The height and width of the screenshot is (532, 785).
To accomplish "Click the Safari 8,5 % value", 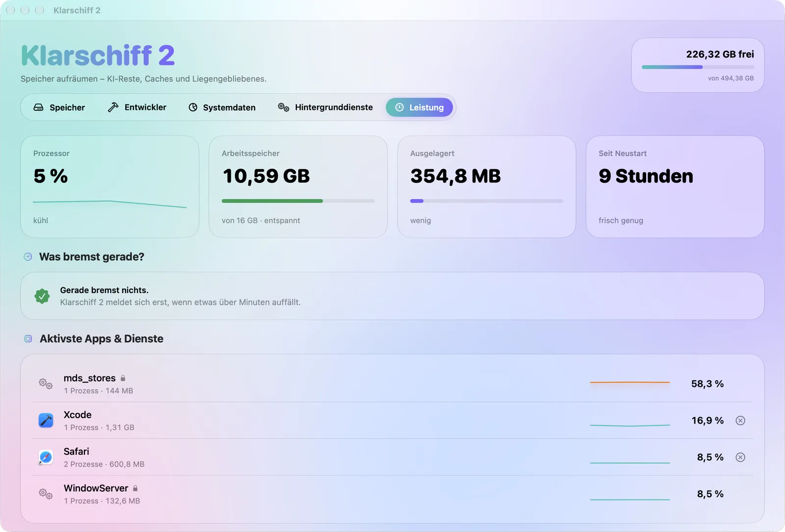I will point(710,457).
